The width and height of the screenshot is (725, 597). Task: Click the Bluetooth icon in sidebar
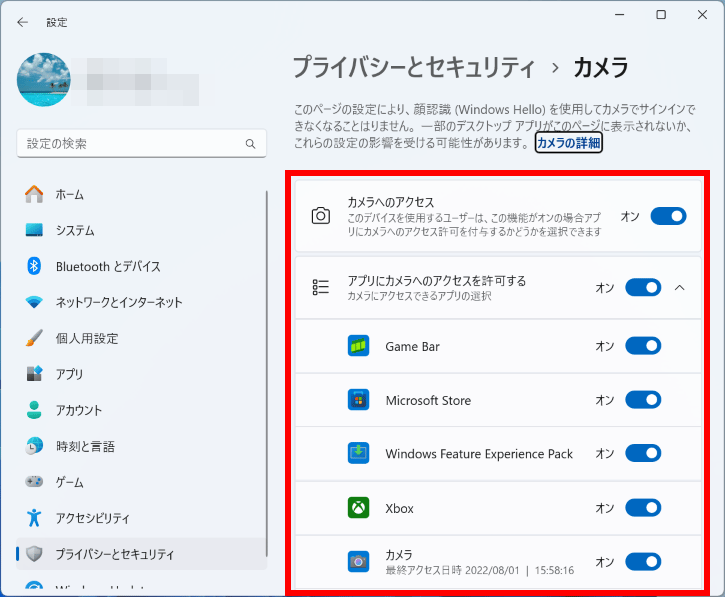[34, 266]
